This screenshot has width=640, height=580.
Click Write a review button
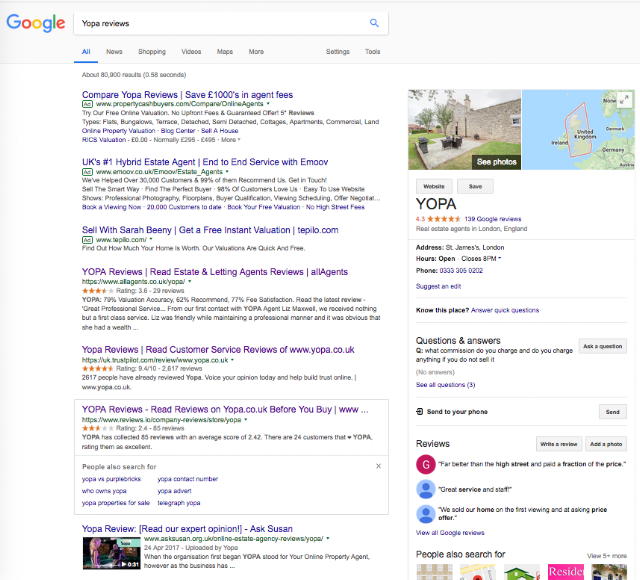coord(558,444)
